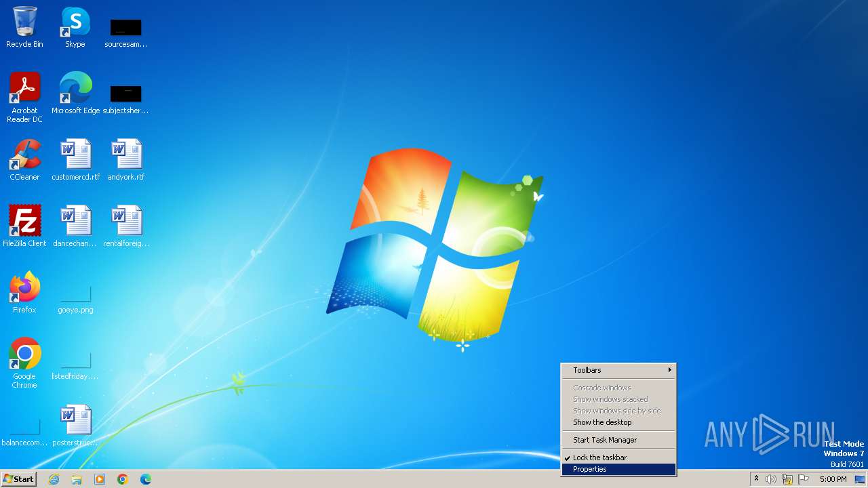The height and width of the screenshot is (488, 868).
Task: Select the subjectsher... desktop file
Action: pyautogui.click(x=125, y=99)
